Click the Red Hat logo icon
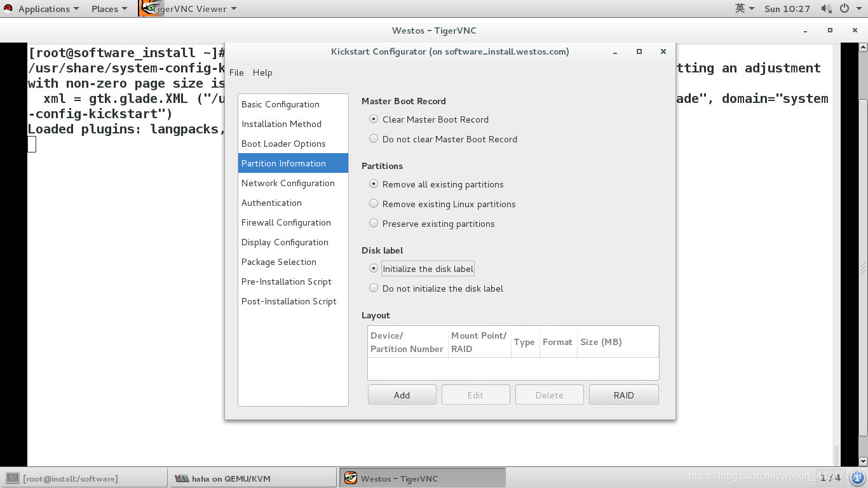Screen dimensions: 868x488 point(8,9)
